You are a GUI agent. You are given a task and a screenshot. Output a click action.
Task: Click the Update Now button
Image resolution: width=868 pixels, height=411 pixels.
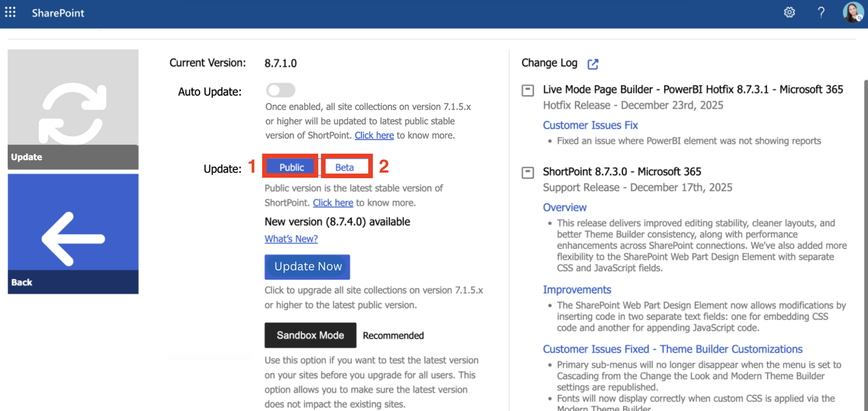pyautogui.click(x=308, y=267)
